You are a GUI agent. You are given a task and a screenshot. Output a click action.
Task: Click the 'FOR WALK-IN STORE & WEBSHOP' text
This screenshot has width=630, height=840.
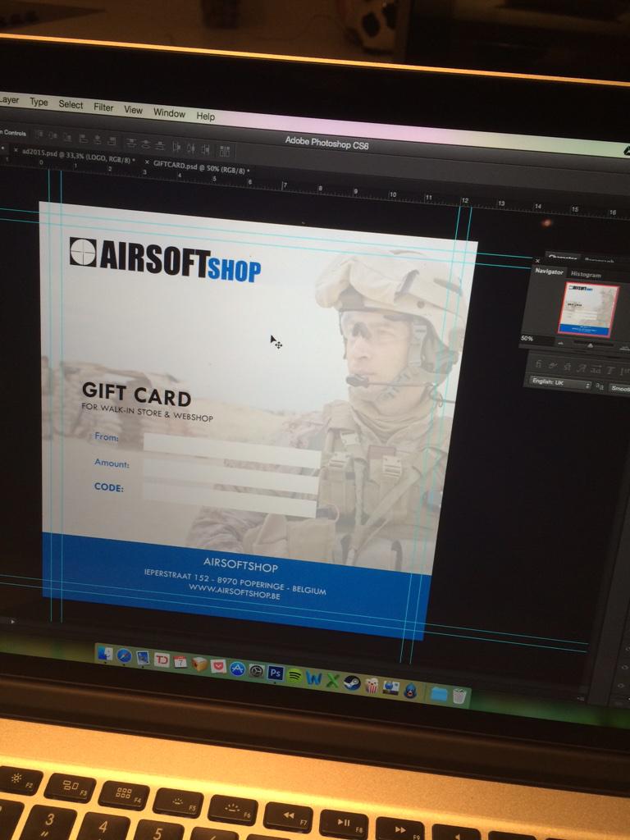[148, 412]
